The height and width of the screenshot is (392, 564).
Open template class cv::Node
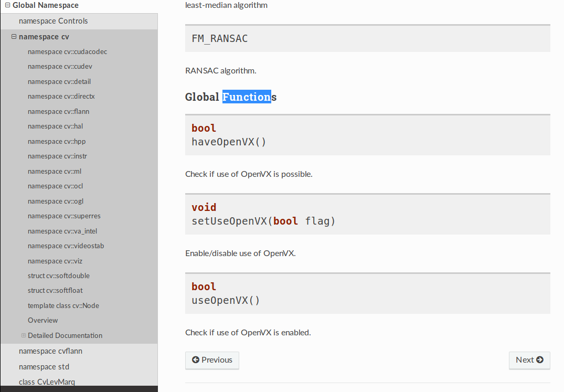[x=63, y=305]
